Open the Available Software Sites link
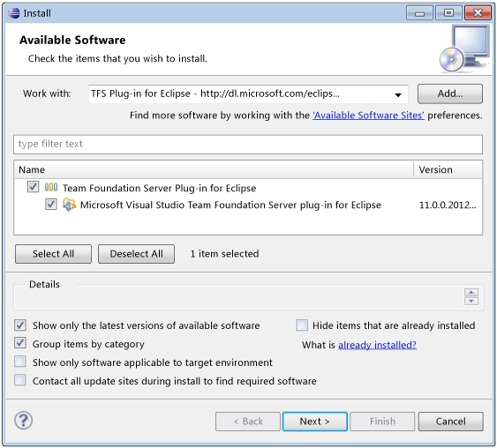This screenshot has height=448, width=497. (x=368, y=116)
